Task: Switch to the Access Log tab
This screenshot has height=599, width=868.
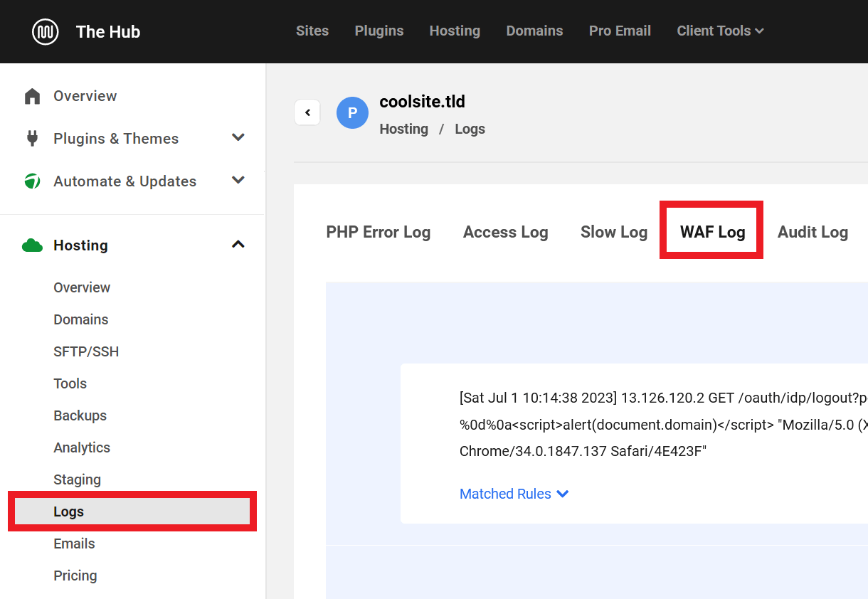Action: point(506,232)
